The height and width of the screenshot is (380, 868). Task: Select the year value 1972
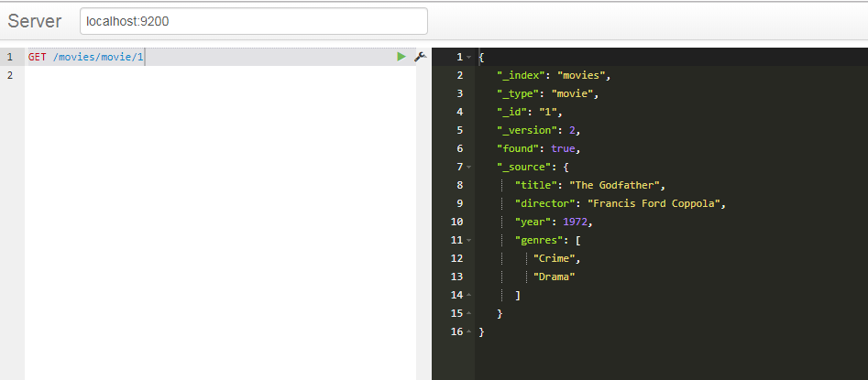coord(576,222)
